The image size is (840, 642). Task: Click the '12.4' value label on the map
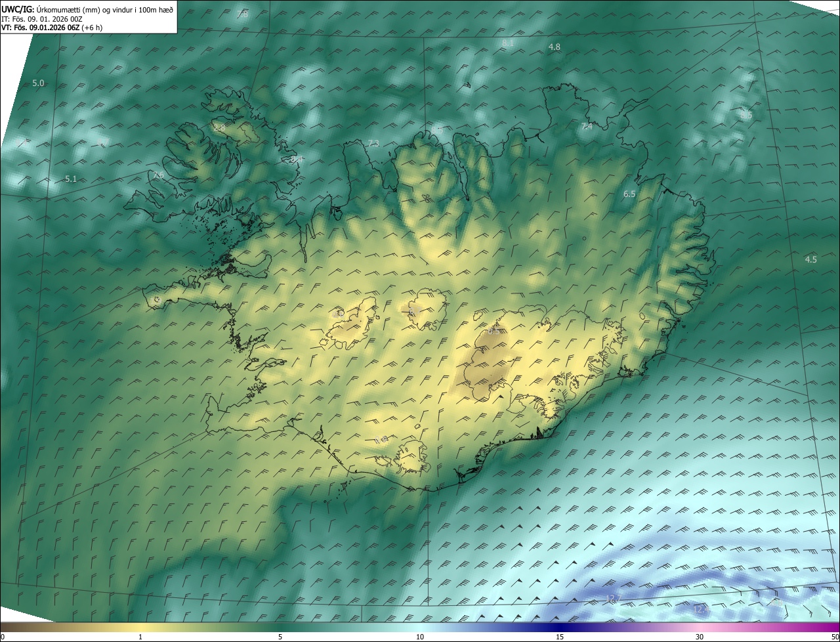tap(702, 610)
